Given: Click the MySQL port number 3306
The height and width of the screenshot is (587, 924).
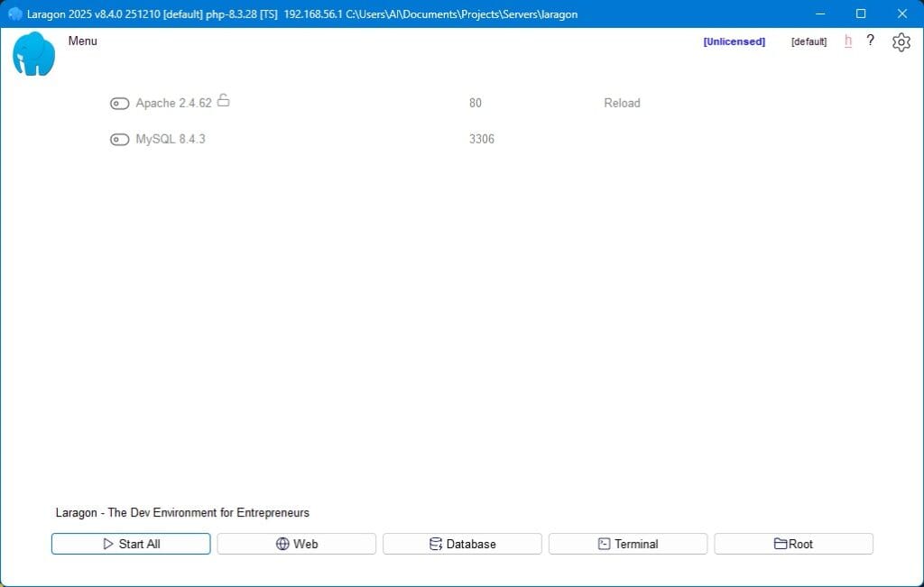Looking at the screenshot, I should pyautogui.click(x=482, y=140).
